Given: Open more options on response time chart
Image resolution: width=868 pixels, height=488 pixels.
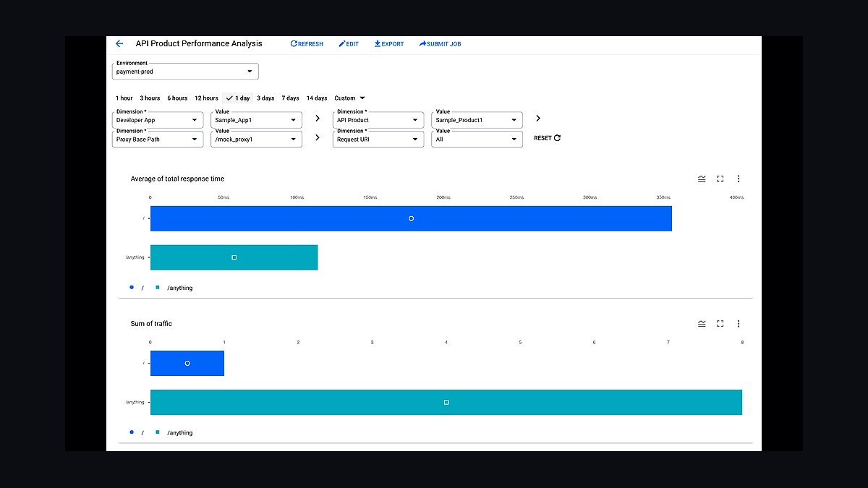Looking at the screenshot, I should pyautogui.click(x=739, y=179).
